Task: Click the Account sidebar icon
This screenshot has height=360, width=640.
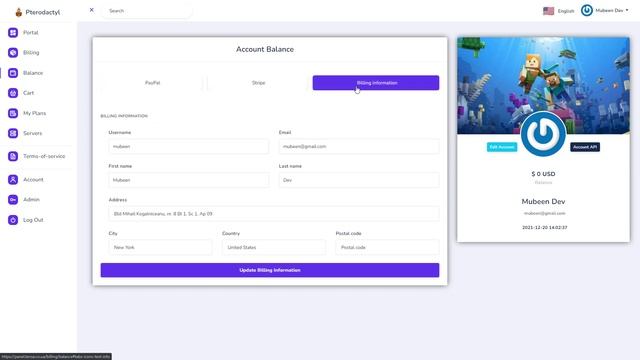Action: coord(13,180)
